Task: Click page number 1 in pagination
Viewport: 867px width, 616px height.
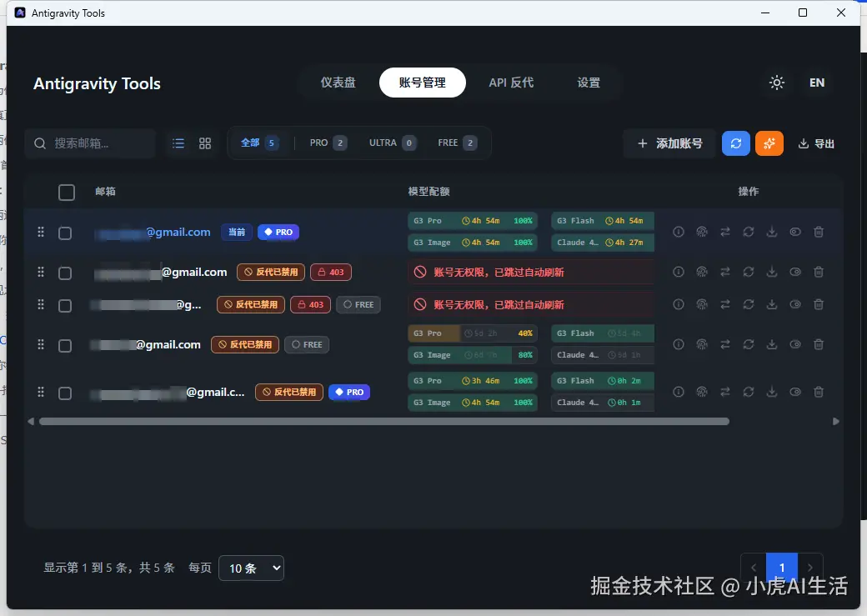Action: click(782, 568)
